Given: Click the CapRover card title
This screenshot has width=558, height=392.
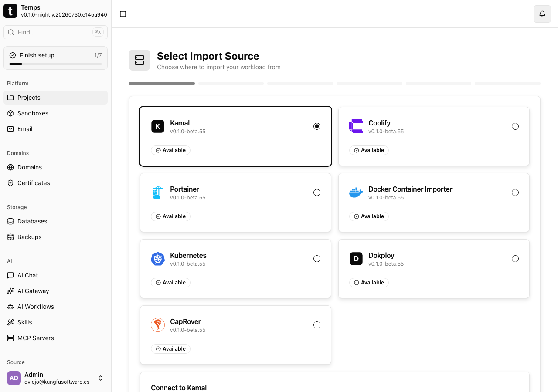Looking at the screenshot, I should pyautogui.click(x=185, y=321).
